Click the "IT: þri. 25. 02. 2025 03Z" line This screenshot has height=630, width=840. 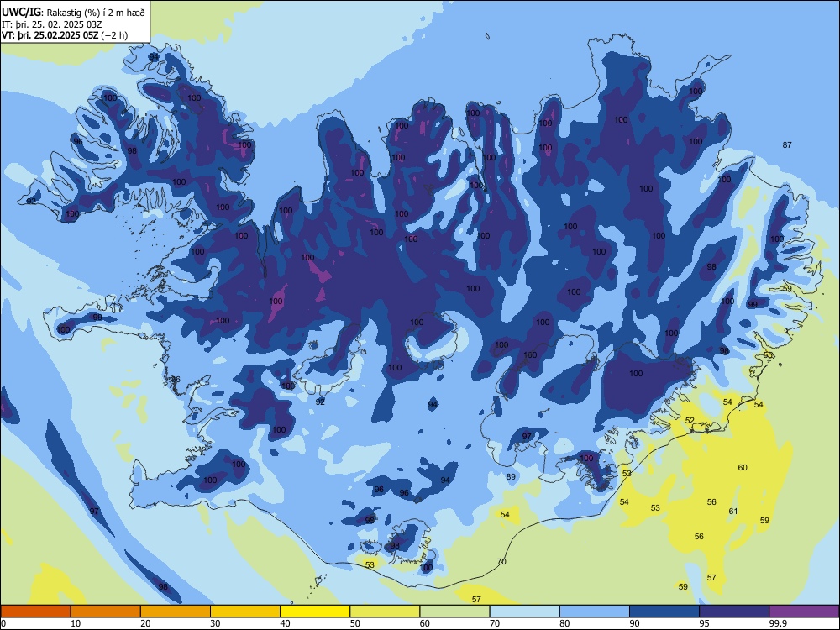click(x=51, y=24)
